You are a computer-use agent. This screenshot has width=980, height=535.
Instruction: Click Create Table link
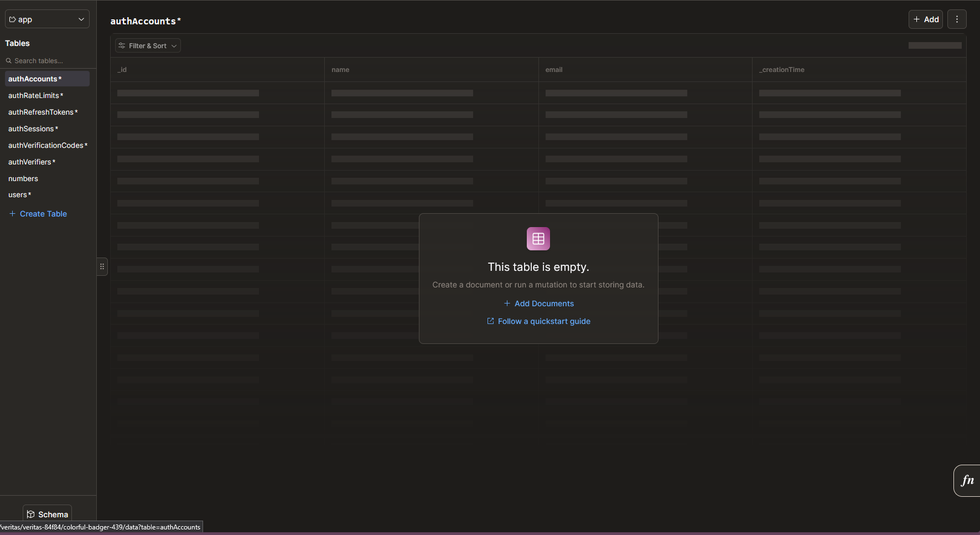tap(38, 214)
